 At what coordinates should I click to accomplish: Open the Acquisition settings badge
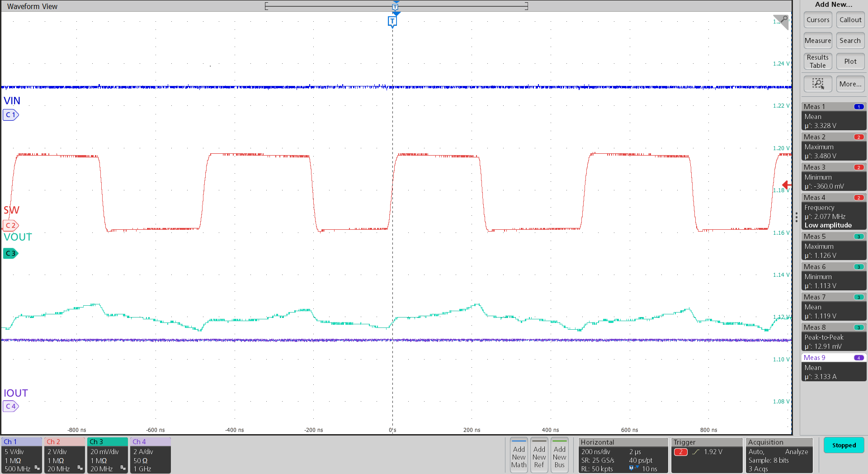tap(779, 455)
